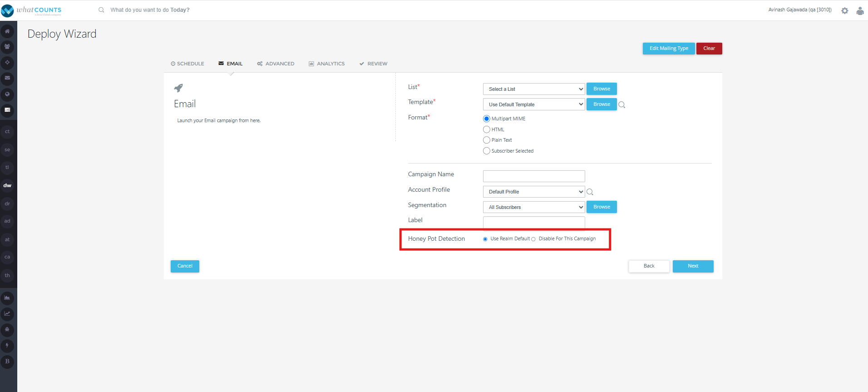The image size is (868, 392).
Task: Open the 'se' sidebar shortcut
Action: 7,150
